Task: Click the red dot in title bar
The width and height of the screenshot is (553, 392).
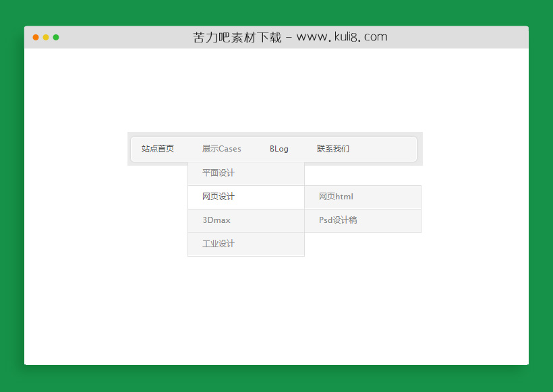Action: tap(36, 37)
